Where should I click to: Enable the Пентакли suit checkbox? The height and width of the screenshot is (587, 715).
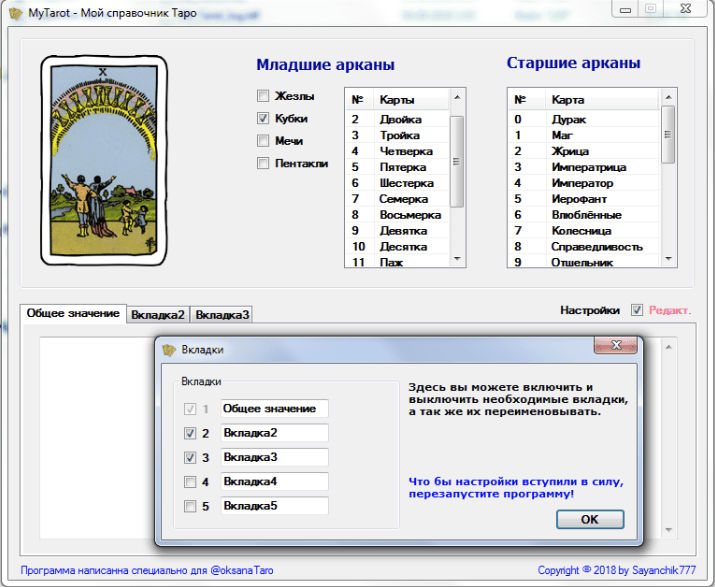pos(263,163)
